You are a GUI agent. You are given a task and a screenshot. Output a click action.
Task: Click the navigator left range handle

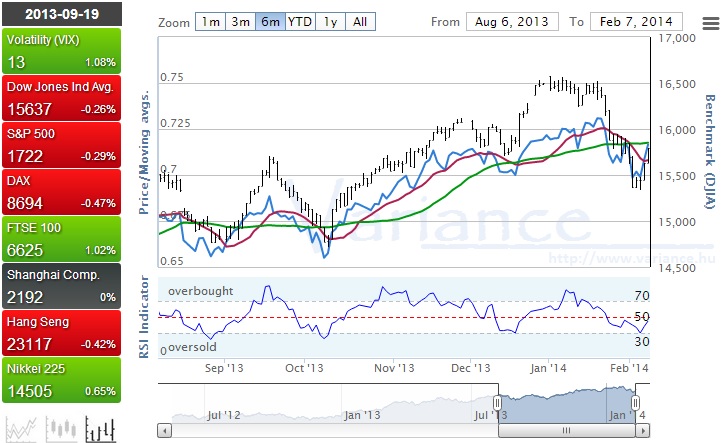[x=497, y=403]
